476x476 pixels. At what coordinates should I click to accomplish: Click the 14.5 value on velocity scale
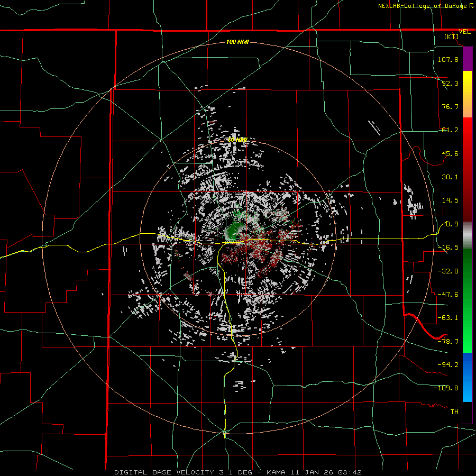click(450, 200)
